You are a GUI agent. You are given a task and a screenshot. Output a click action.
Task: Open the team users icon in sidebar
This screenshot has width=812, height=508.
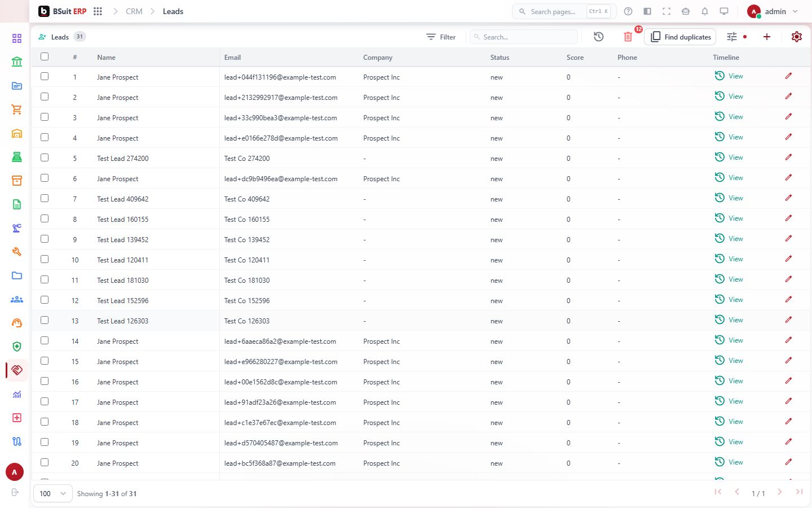17,299
